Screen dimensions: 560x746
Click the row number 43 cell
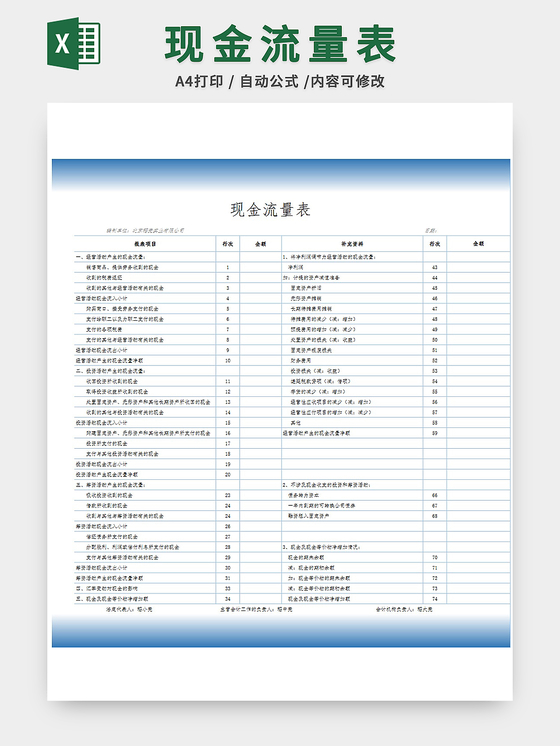click(x=434, y=267)
